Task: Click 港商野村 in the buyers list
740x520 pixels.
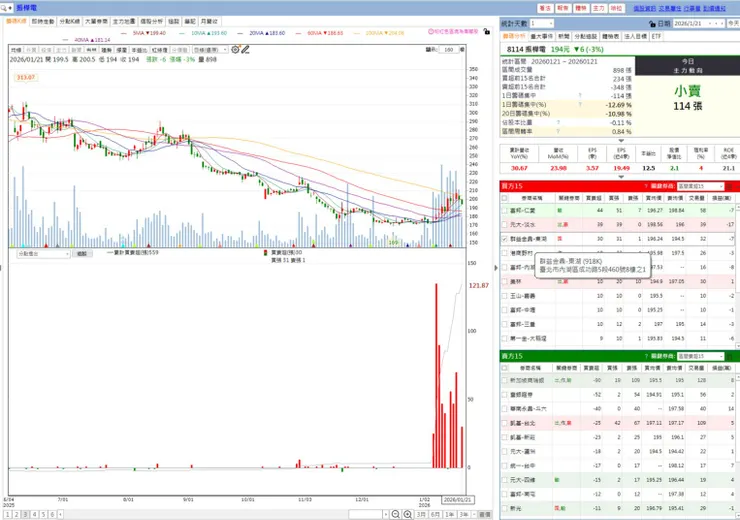Action: point(521,253)
